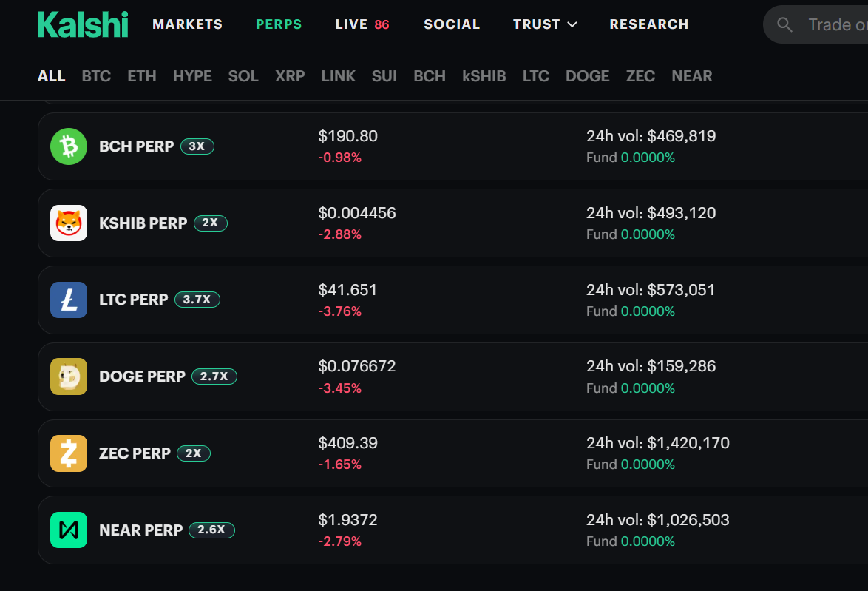Filter perps by ZEC tab
The width and height of the screenshot is (868, 591).
(640, 76)
